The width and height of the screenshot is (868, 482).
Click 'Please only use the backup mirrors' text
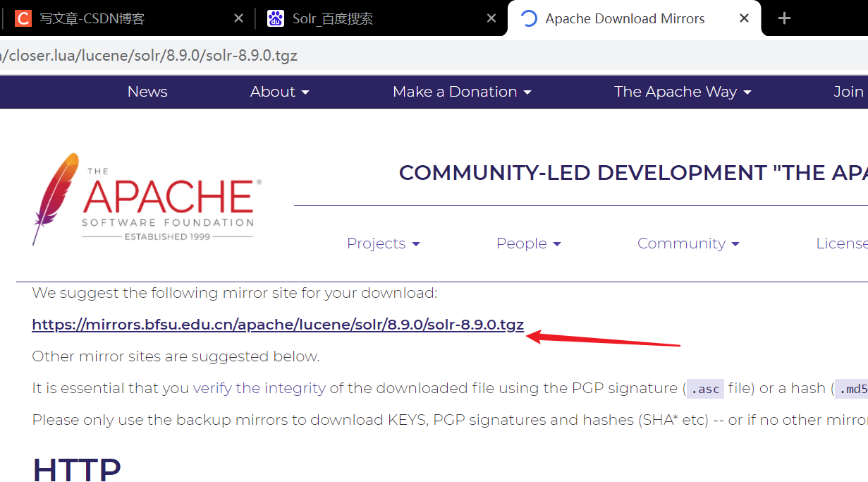[x=450, y=420]
